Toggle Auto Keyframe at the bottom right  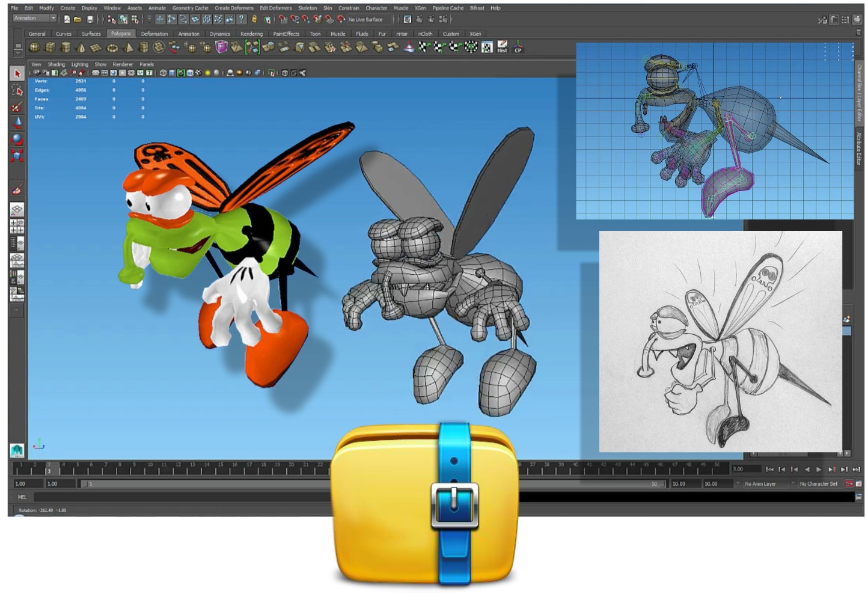pyautogui.click(x=849, y=483)
